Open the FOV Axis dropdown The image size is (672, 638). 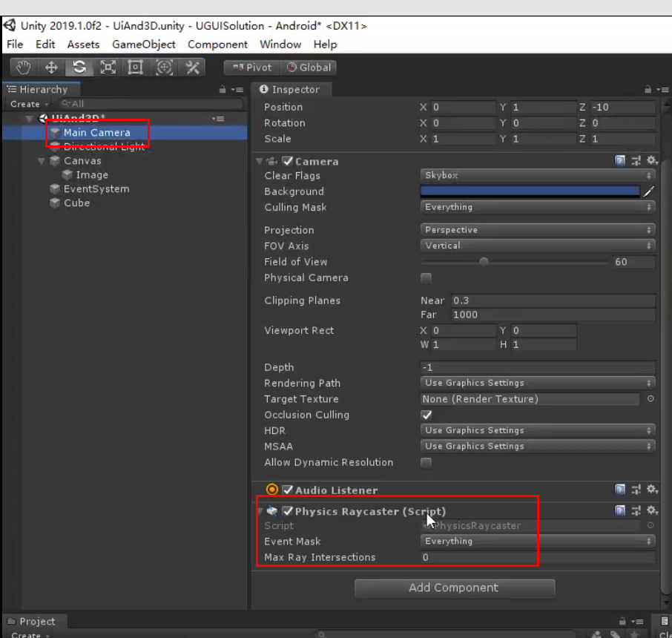click(x=538, y=246)
